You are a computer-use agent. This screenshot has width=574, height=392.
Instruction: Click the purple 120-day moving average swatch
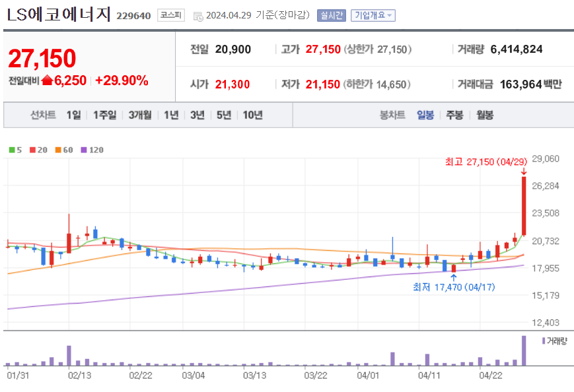[x=84, y=150]
